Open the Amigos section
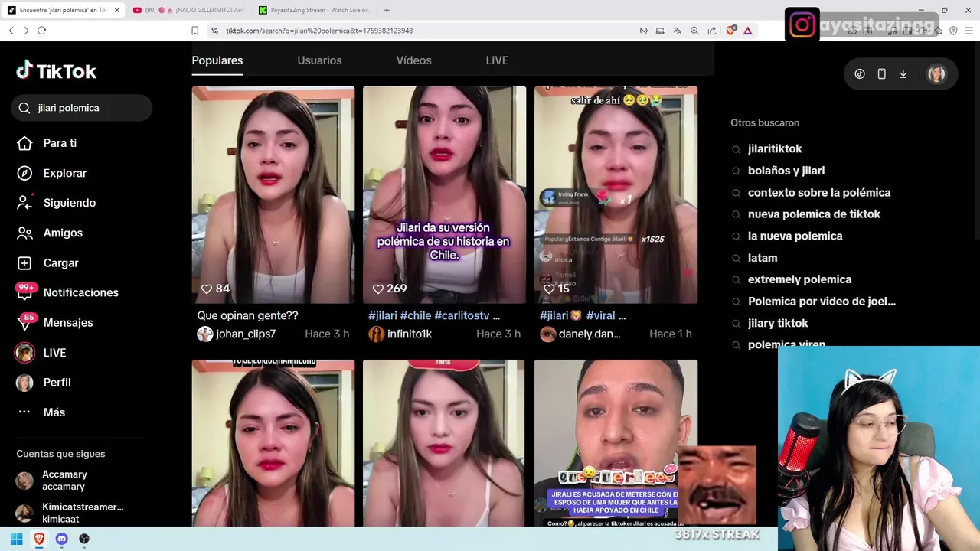The width and height of the screenshot is (980, 551). point(50,233)
